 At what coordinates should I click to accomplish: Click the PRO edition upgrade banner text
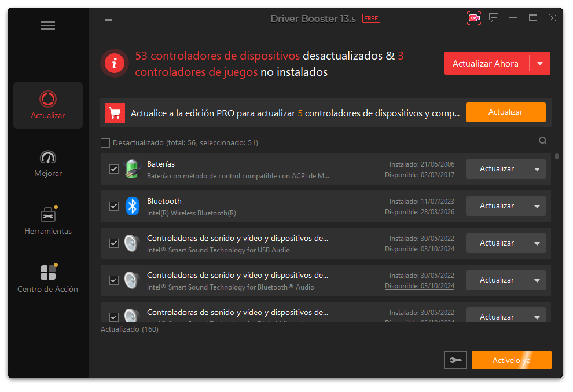tap(295, 113)
